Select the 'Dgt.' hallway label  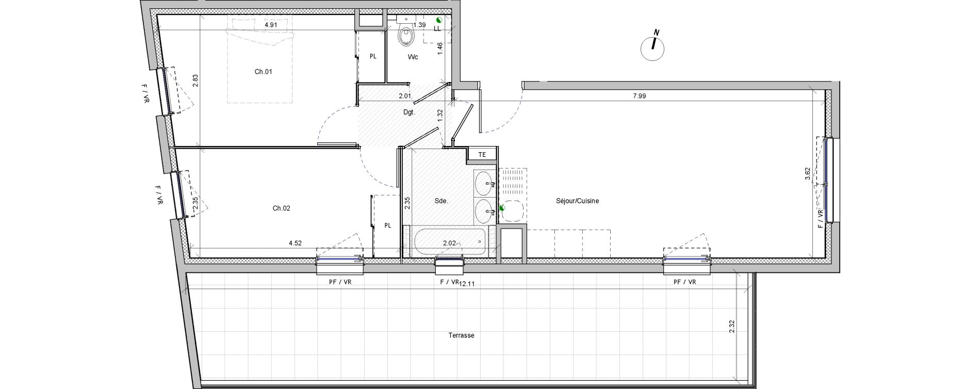(410, 111)
